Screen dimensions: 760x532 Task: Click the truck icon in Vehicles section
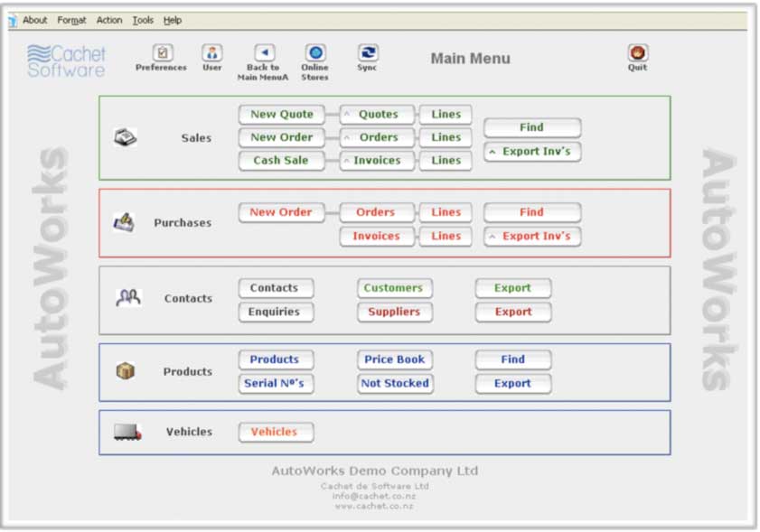127,432
